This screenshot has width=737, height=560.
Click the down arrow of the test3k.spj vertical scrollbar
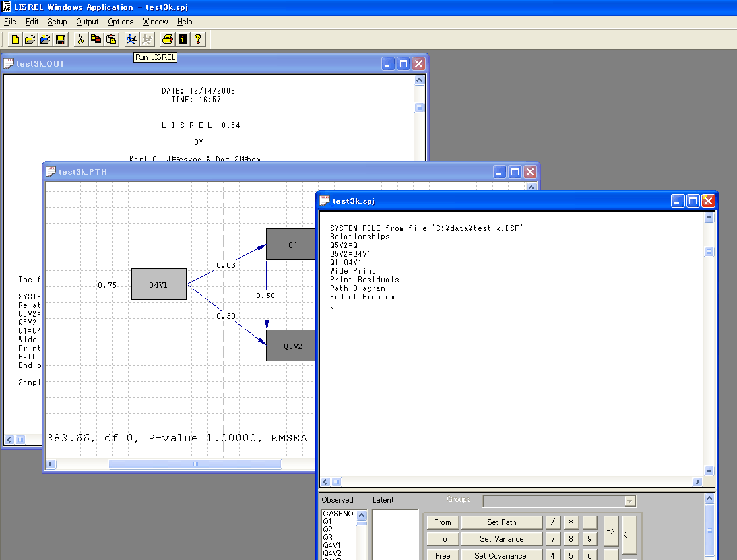(x=709, y=471)
